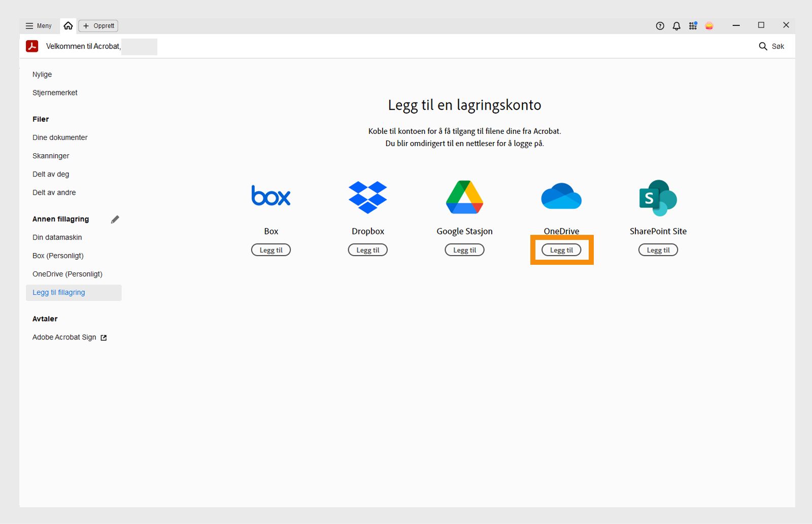This screenshot has height=524, width=812.
Task: Select the OneDrive cloud icon
Action: (561, 197)
